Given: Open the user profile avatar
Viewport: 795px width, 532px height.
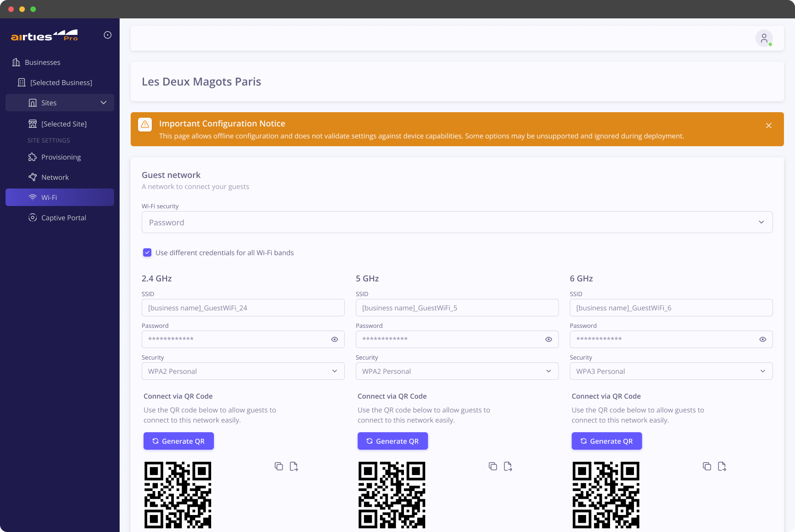Looking at the screenshot, I should (764, 38).
